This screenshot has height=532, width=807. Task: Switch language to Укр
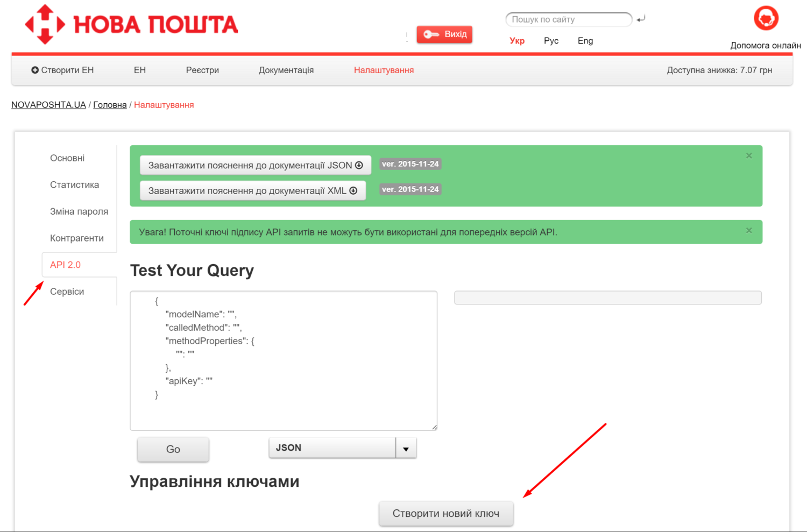point(517,41)
